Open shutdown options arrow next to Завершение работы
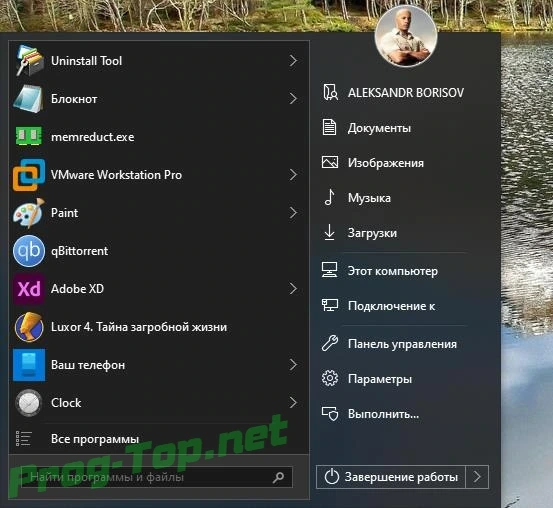The width and height of the screenshot is (553, 508). (x=477, y=477)
